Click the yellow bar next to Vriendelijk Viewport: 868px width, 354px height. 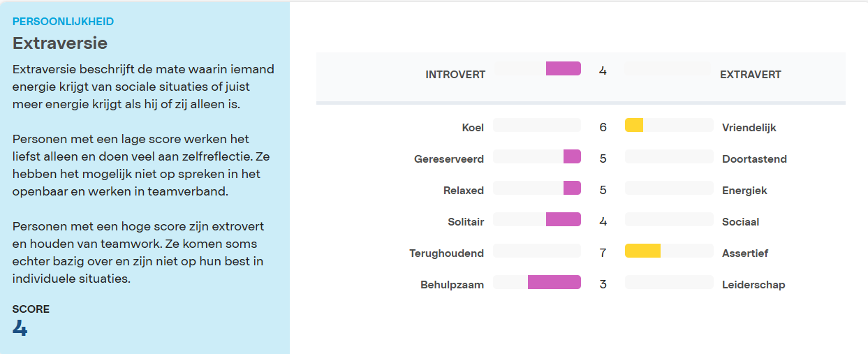point(634,125)
